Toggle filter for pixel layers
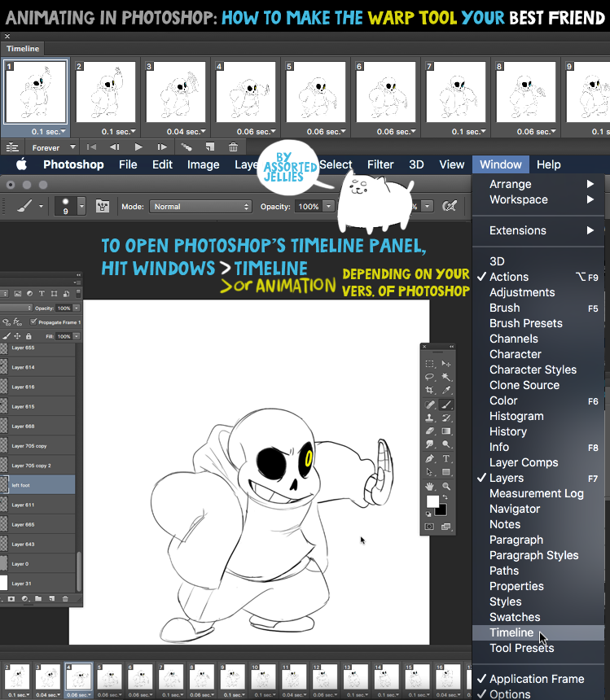Viewport: 610px width, 700px height. (x=18, y=293)
